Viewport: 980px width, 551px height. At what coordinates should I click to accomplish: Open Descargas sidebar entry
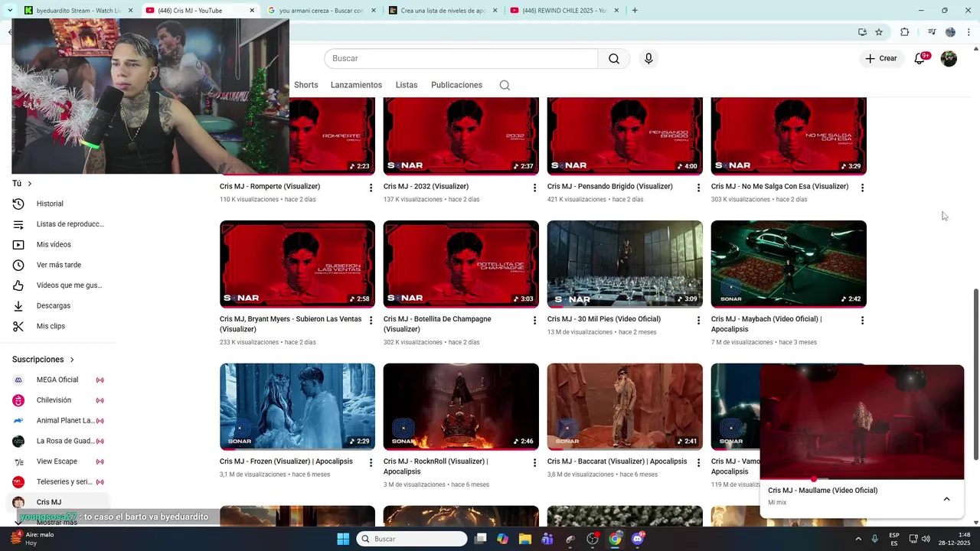pos(60,305)
